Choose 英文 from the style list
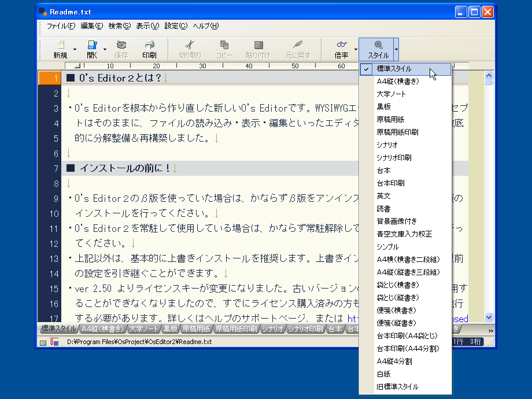 (405, 196)
